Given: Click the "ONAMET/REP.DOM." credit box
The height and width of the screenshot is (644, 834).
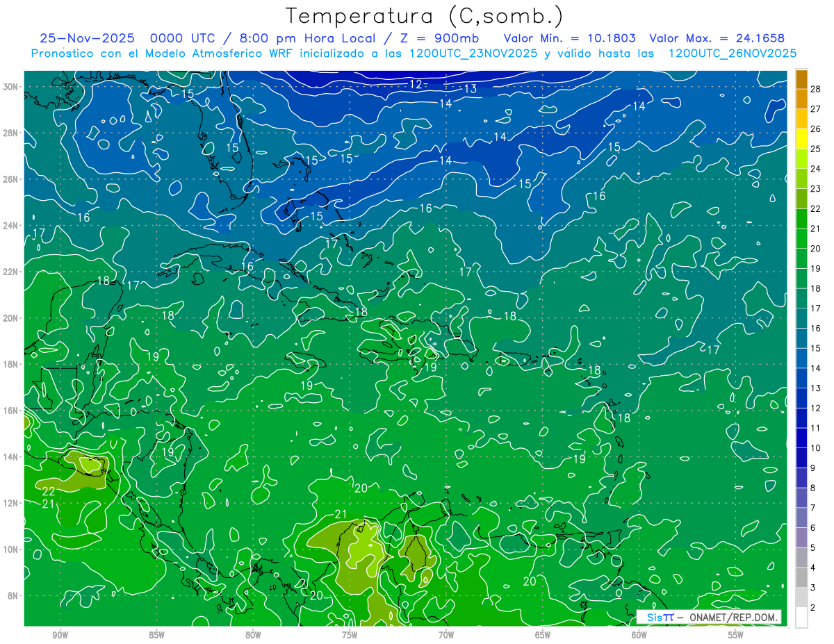Looking at the screenshot, I should (x=708, y=617).
